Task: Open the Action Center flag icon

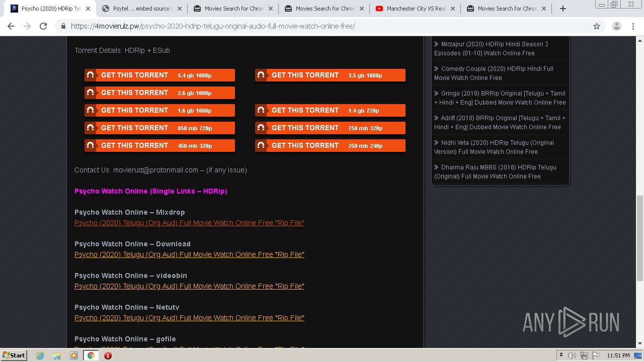Action: click(596, 355)
